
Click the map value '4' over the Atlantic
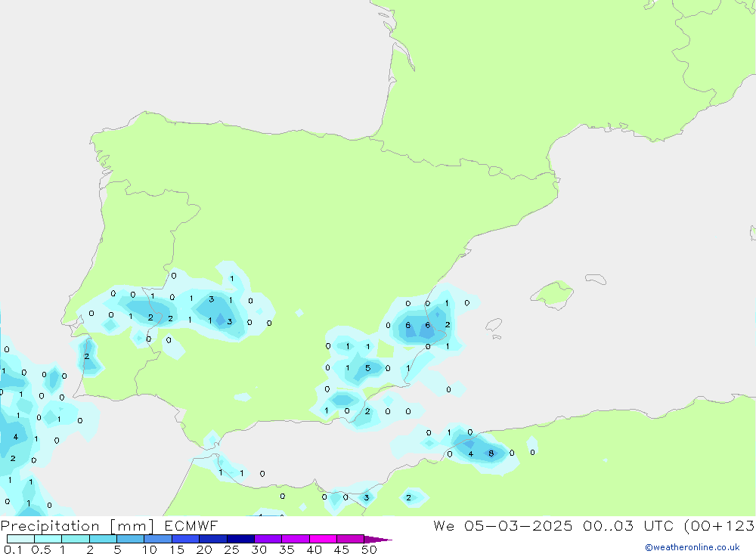coord(15,437)
